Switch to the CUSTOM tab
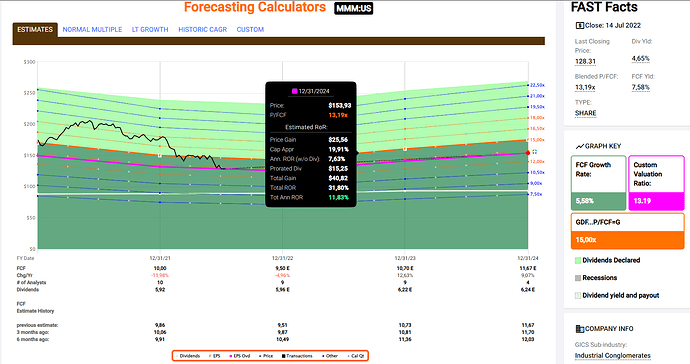This screenshot has width=690, height=364. 250,29
